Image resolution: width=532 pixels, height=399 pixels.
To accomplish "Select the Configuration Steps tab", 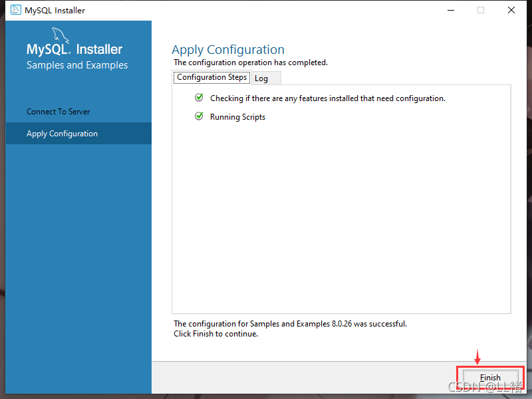I will pyautogui.click(x=211, y=77).
